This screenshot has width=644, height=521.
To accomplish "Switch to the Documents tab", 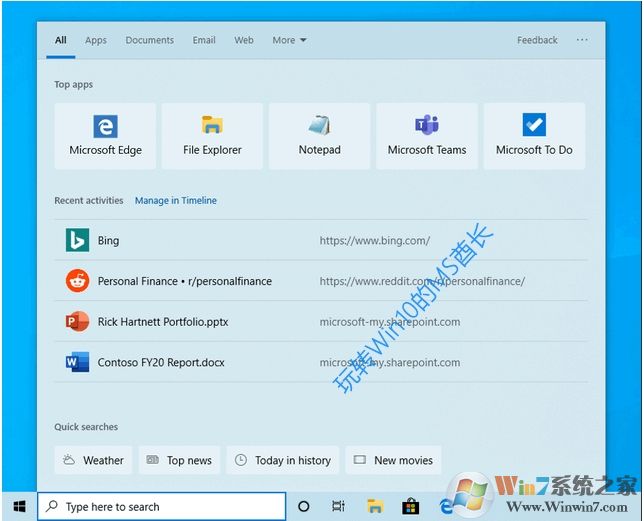I will tap(150, 40).
